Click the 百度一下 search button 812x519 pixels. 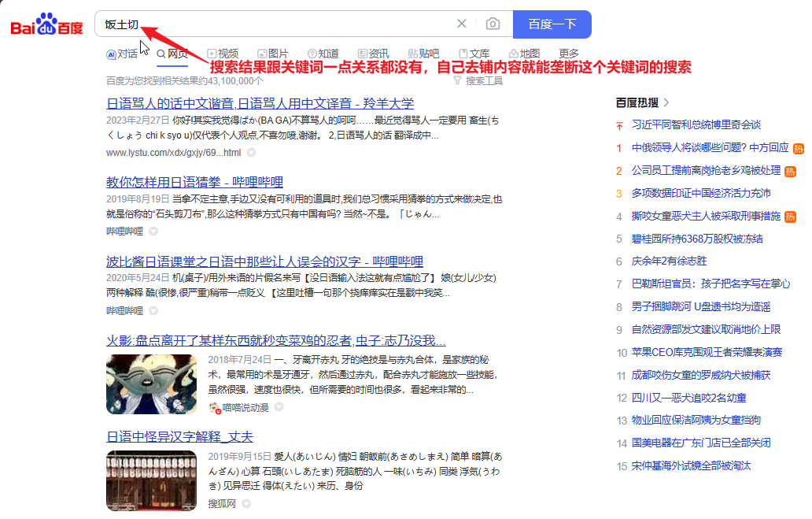tap(552, 24)
